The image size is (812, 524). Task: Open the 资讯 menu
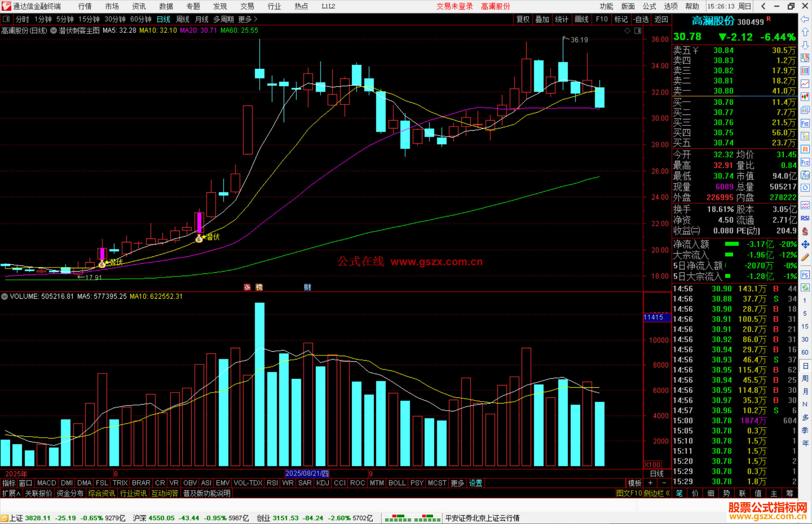[x=139, y=6]
